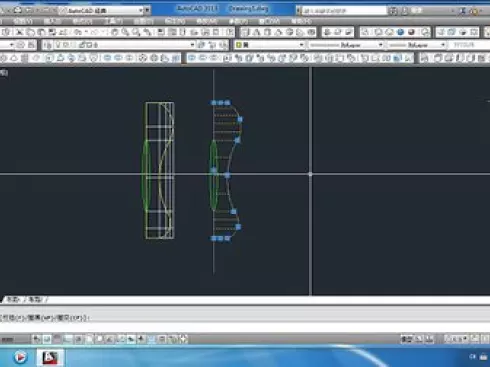The width and height of the screenshot is (490, 367).
Task: Click the AutoCAD icon on Windows taskbar
Action: tap(50, 358)
